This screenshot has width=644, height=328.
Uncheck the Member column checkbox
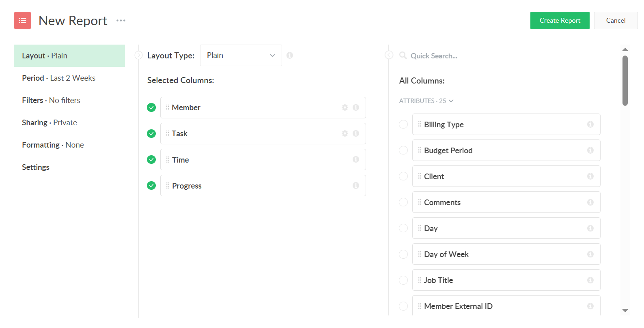[151, 107]
